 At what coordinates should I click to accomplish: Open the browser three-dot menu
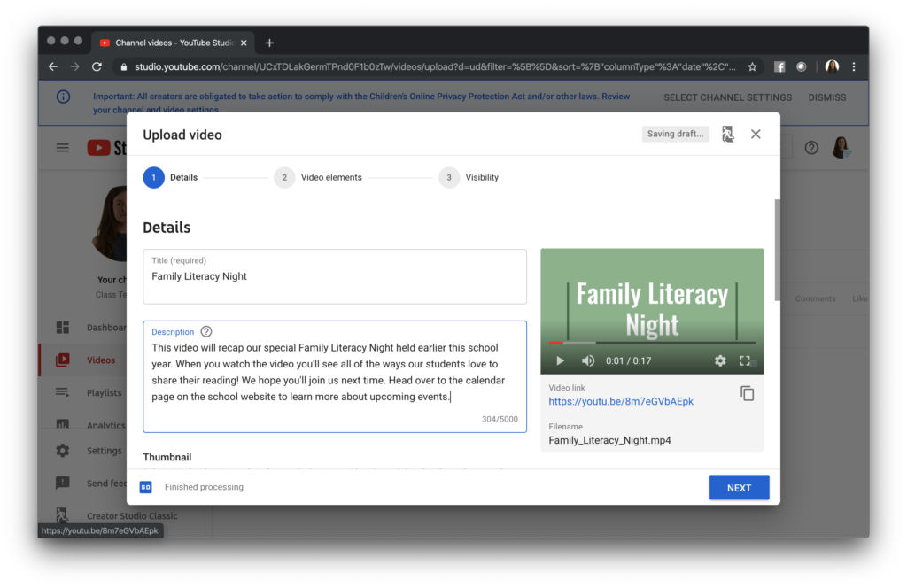854,67
